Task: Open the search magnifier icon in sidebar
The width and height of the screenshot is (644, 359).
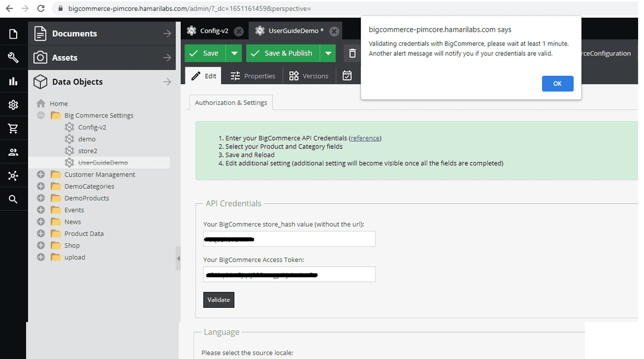Action: point(13,199)
